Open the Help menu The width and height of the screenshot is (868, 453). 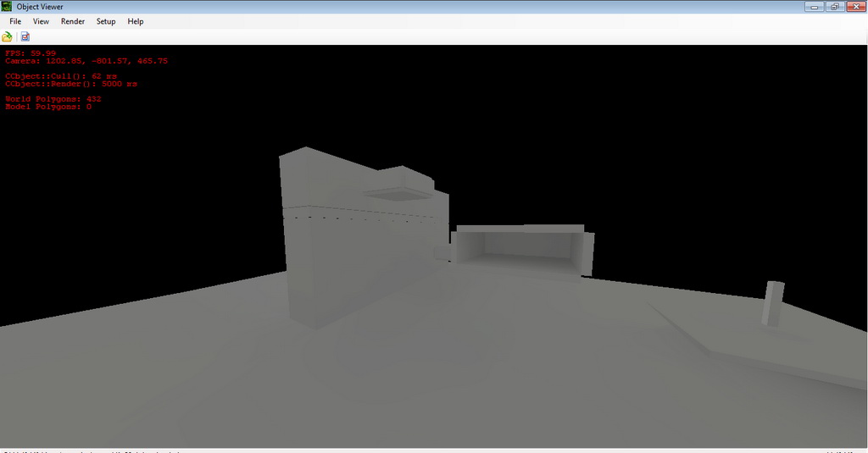136,21
